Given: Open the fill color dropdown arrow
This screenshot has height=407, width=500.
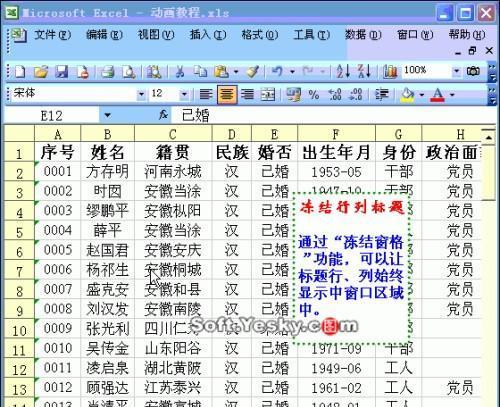Looking at the screenshot, I should point(422,95).
